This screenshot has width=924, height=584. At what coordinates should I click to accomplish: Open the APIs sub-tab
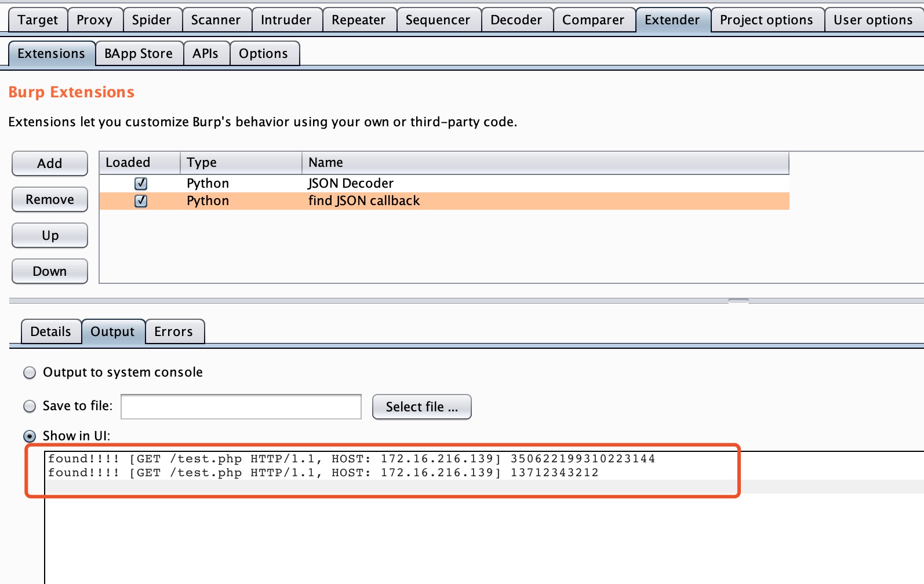(205, 54)
